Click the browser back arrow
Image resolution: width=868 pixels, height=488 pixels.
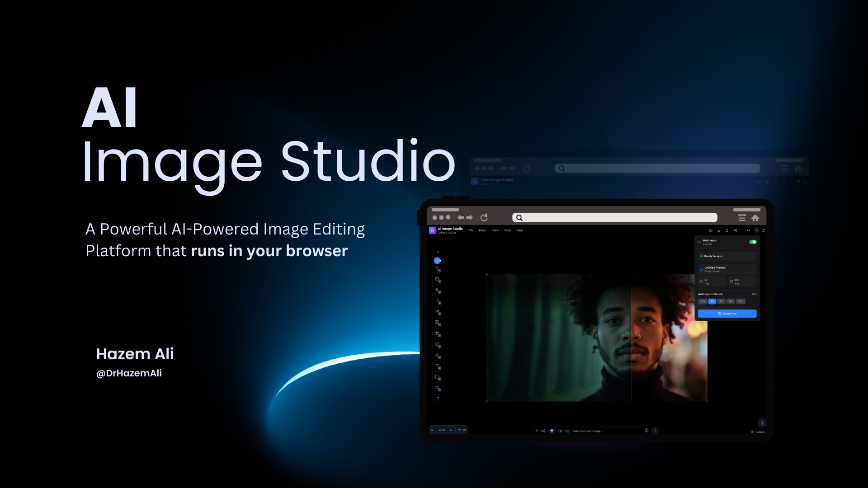pyautogui.click(x=461, y=218)
